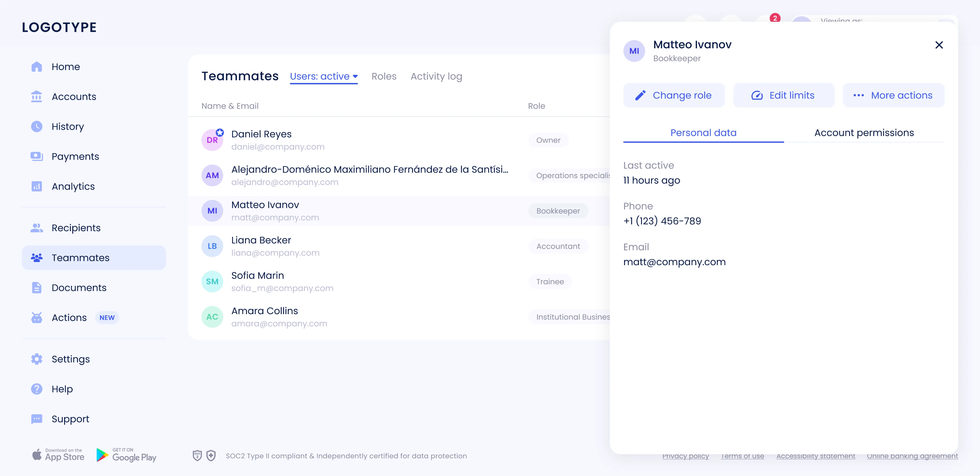
Task: Click the Edit limits button
Action: point(784,95)
